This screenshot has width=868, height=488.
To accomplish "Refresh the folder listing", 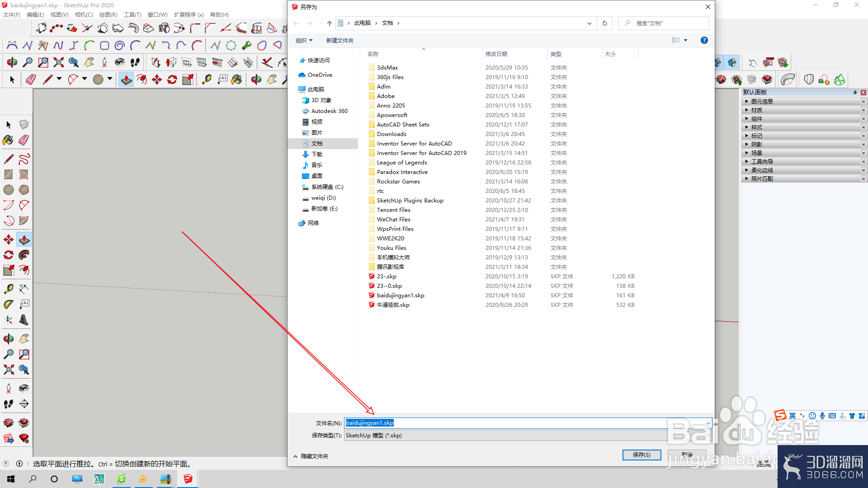I will point(604,23).
